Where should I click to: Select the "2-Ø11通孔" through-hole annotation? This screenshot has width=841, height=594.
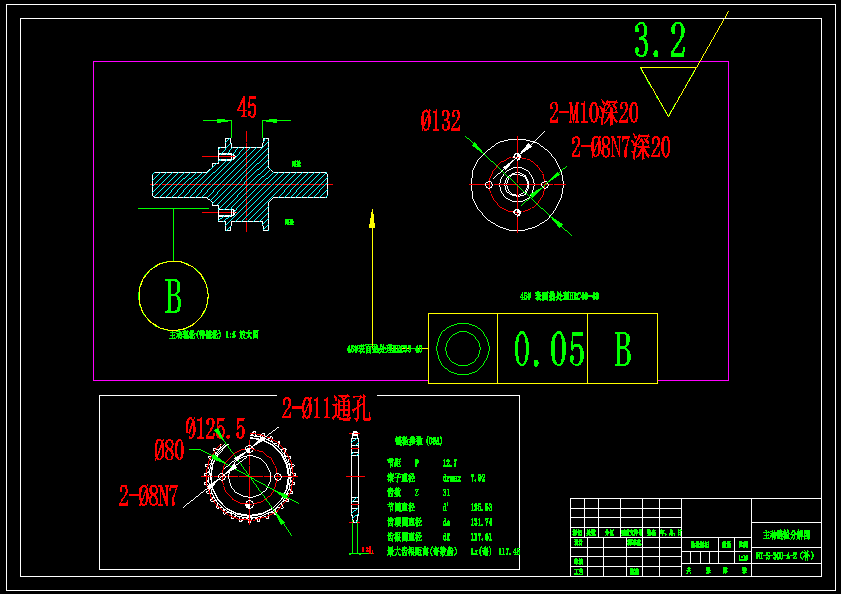point(326,408)
